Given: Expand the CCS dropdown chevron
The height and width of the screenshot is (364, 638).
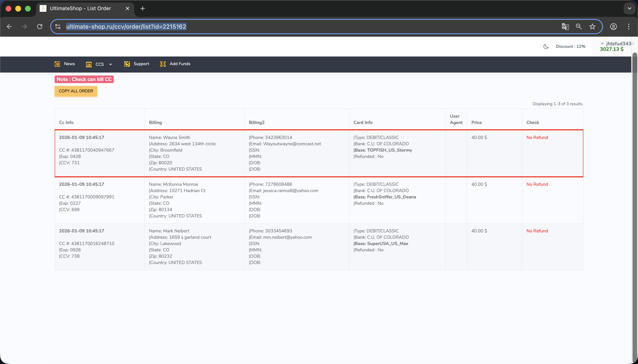Looking at the screenshot, I should click(111, 65).
